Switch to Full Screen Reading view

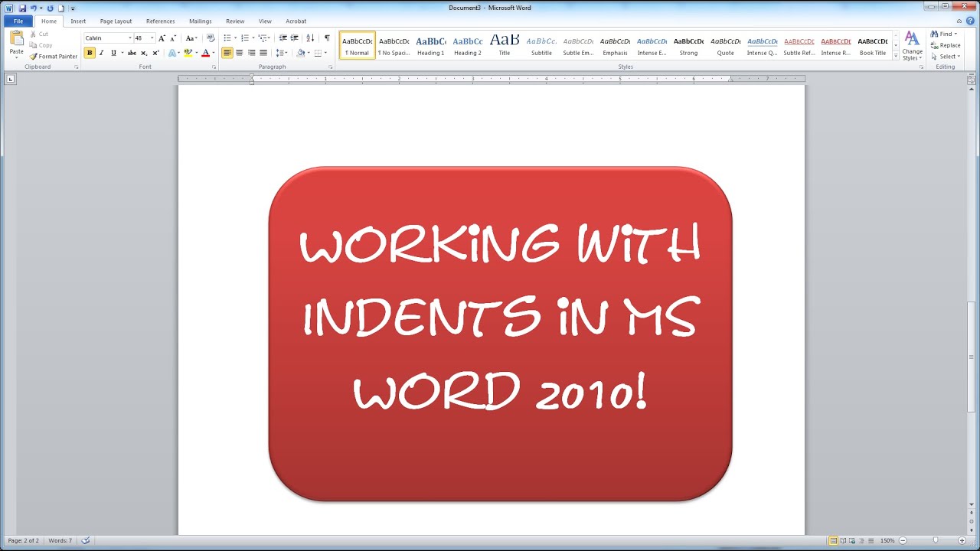click(844, 540)
